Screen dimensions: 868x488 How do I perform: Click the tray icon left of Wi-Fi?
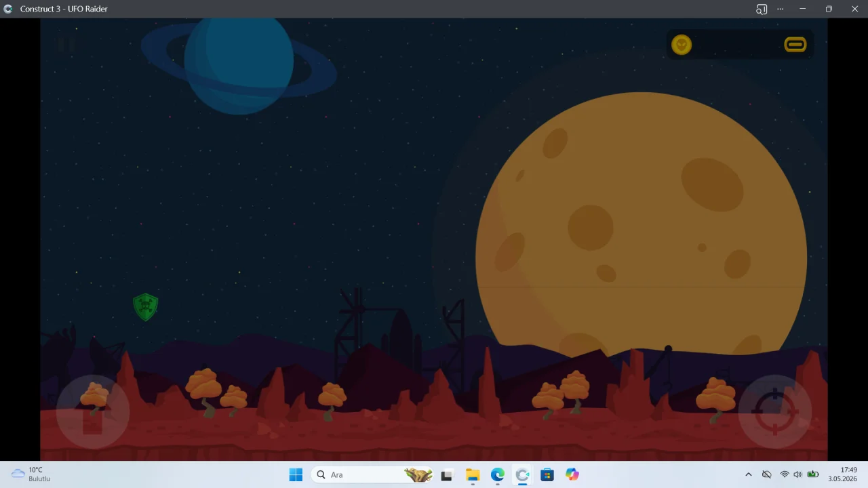pyautogui.click(x=767, y=474)
